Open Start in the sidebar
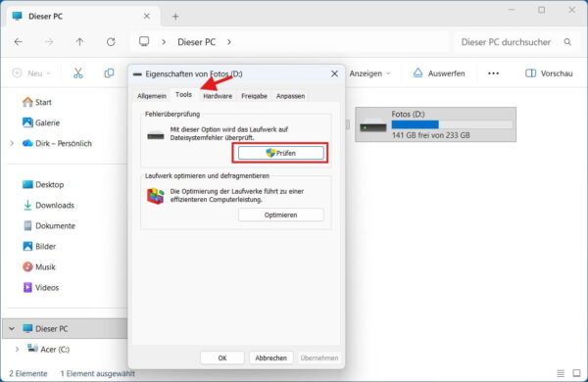Image resolution: width=588 pixels, height=382 pixels. (37, 102)
